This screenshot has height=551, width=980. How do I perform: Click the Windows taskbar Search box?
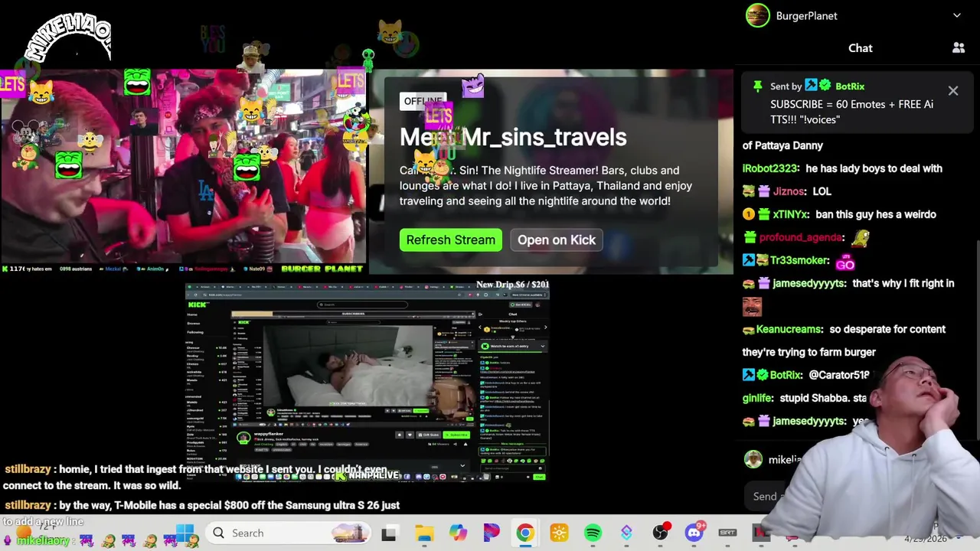tap(288, 533)
